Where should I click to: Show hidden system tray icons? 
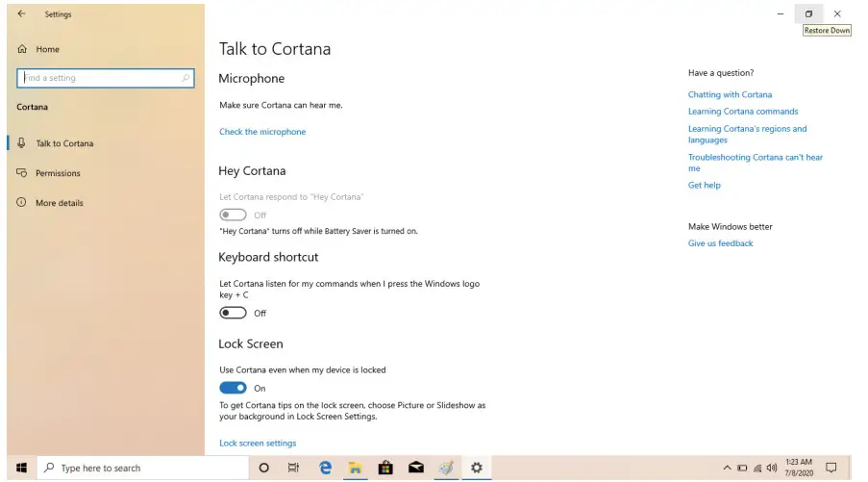[727, 469]
